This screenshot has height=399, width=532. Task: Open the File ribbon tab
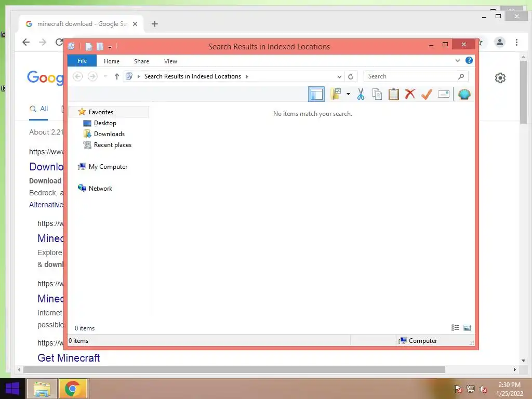tap(82, 61)
